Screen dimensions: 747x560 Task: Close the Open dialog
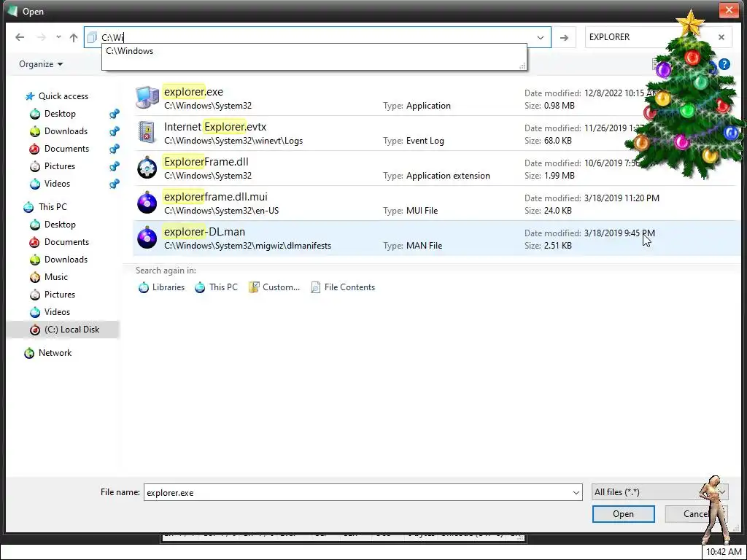[x=729, y=10]
